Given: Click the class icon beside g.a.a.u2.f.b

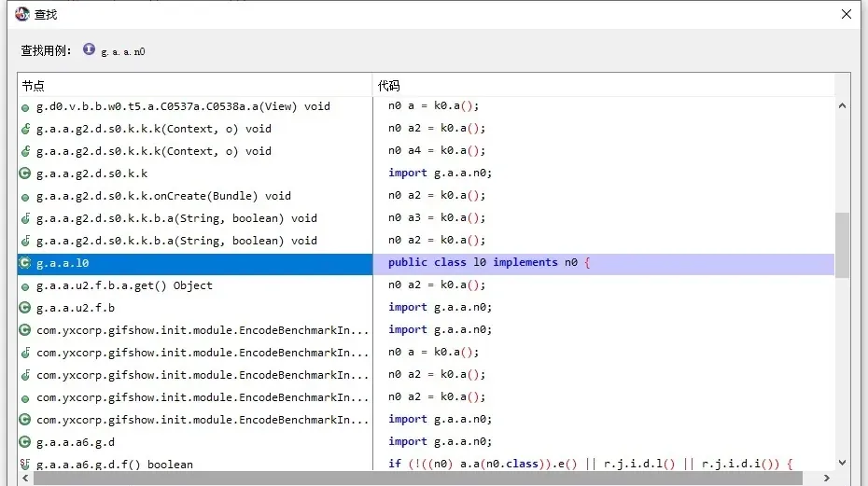Looking at the screenshot, I should (25, 308).
